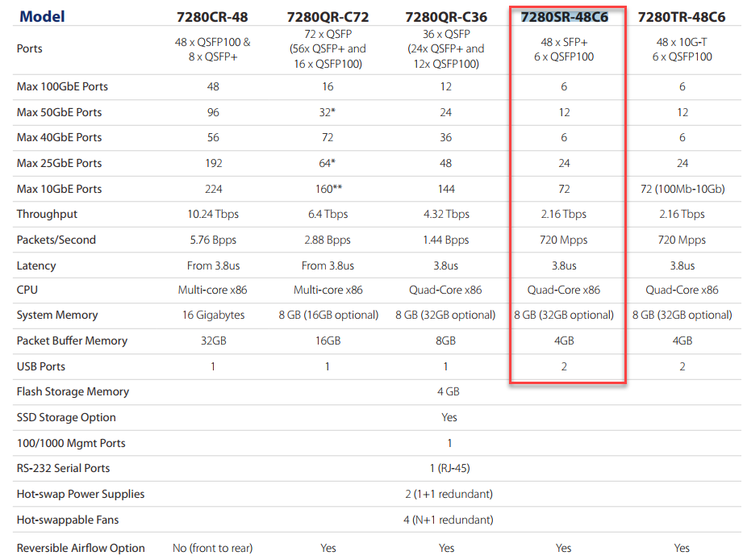Click the No (front to rear) cell

point(213,548)
